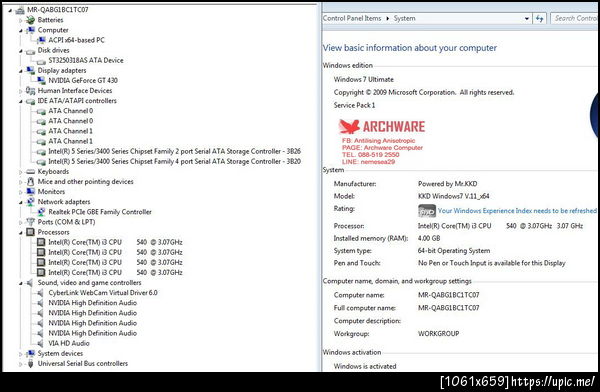This screenshot has height=392, width=600.
Task: Expand the Batteries node
Action: point(21,20)
